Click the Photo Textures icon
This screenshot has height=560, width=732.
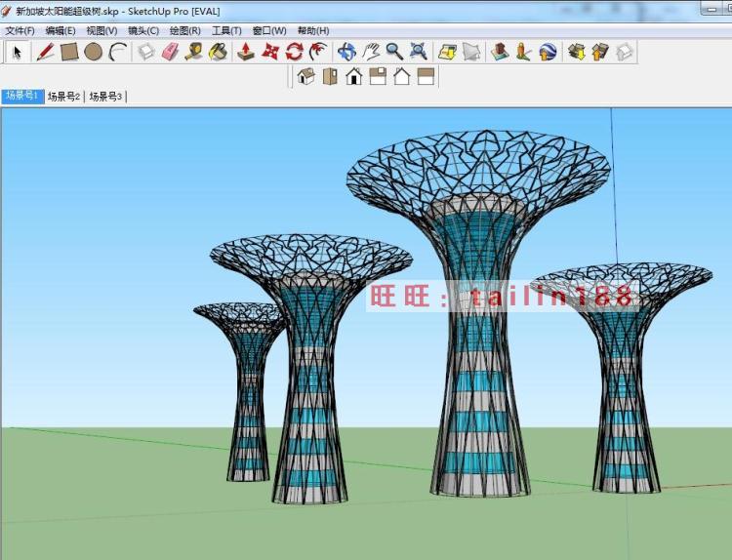[x=523, y=52]
